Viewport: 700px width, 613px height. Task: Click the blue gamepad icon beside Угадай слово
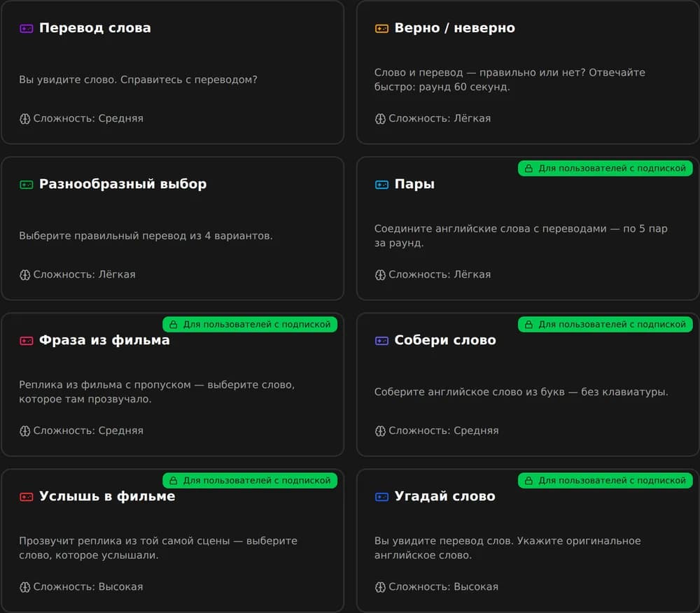click(x=381, y=497)
